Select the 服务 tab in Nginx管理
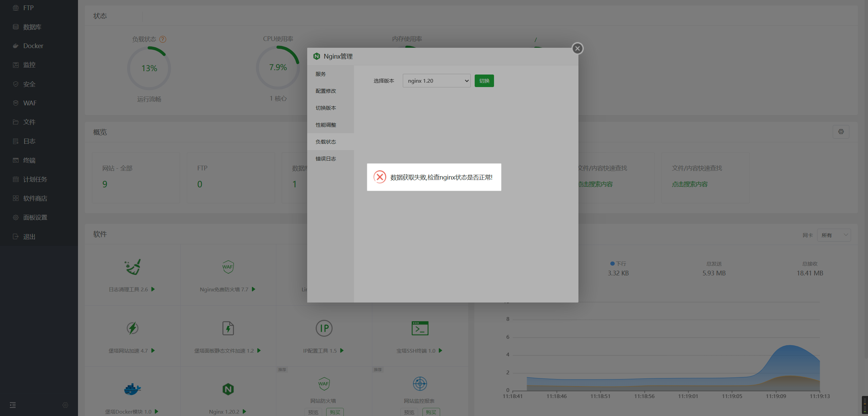The height and width of the screenshot is (416, 868). point(331,74)
